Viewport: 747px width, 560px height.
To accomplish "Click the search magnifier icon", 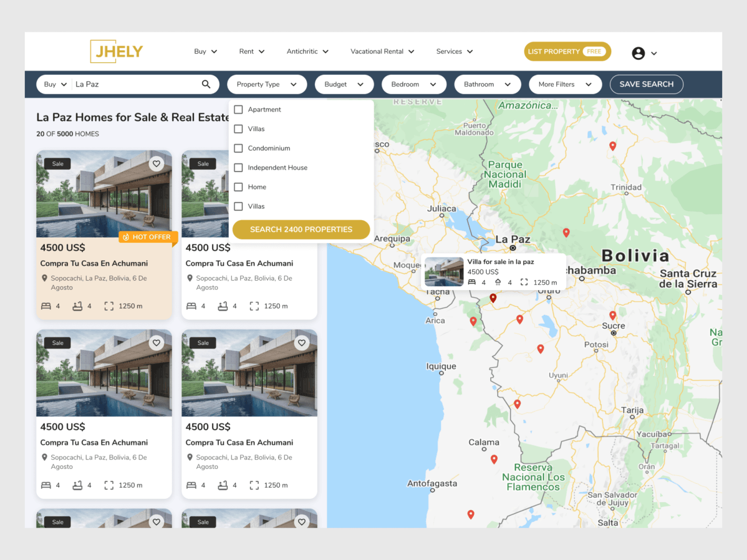I will point(206,84).
